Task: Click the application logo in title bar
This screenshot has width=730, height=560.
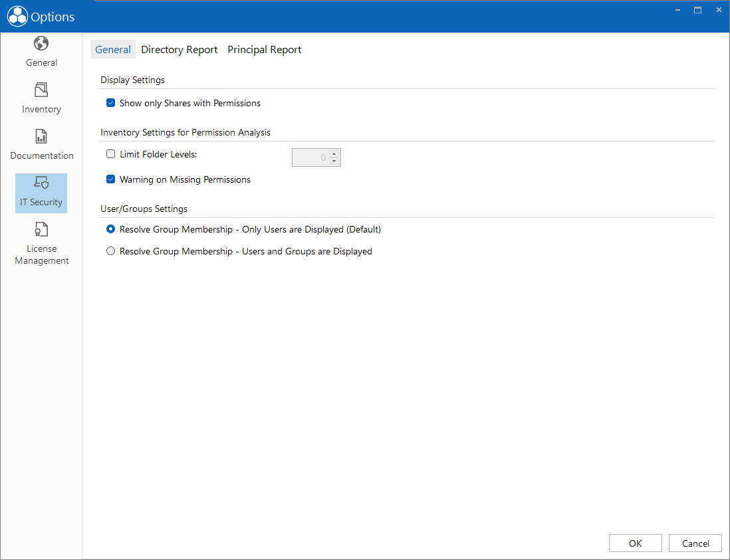Action: [17, 17]
